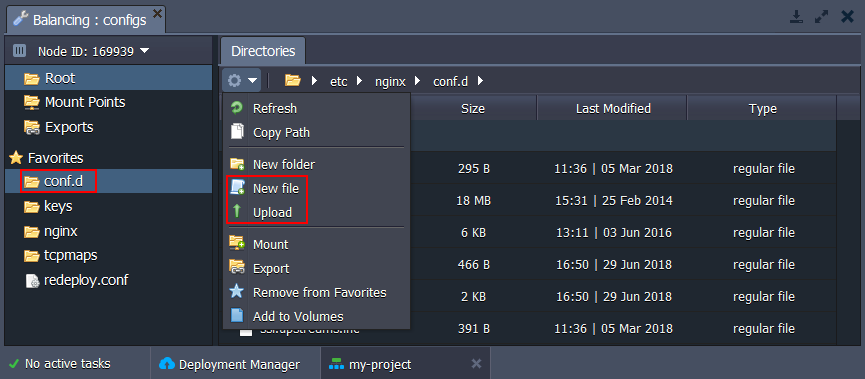865x379 pixels.
Task: Click the green Refresh arrow icon
Action: (237, 108)
